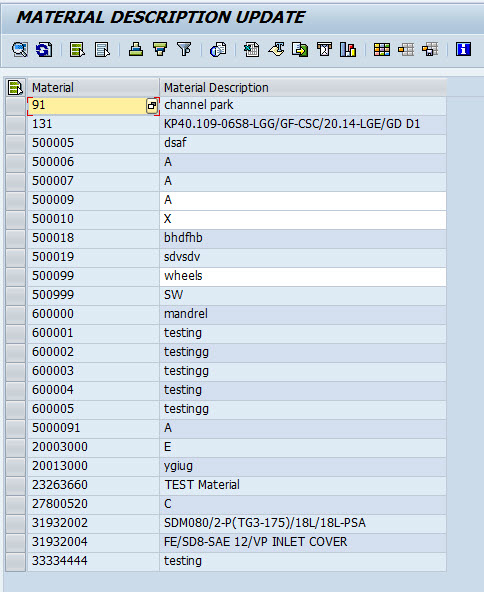Open the value help button in the material 91 cell
The width and height of the screenshot is (484, 592).
click(152, 106)
